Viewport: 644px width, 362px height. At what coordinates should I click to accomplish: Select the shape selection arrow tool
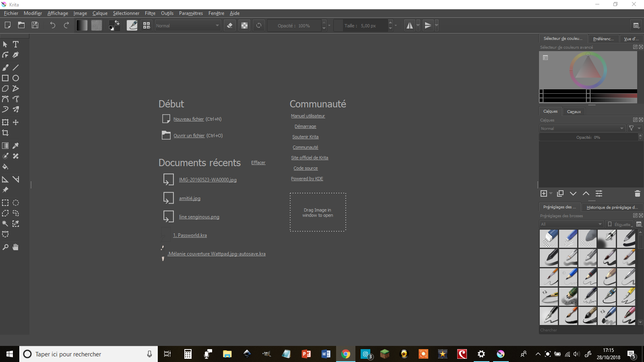tap(5, 44)
